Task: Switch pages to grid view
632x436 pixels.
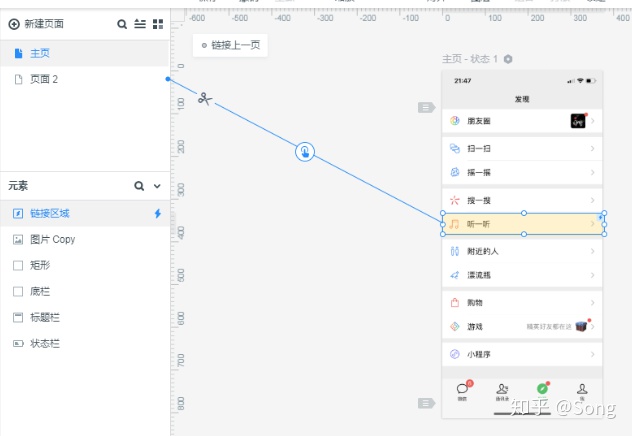Action: (158, 24)
